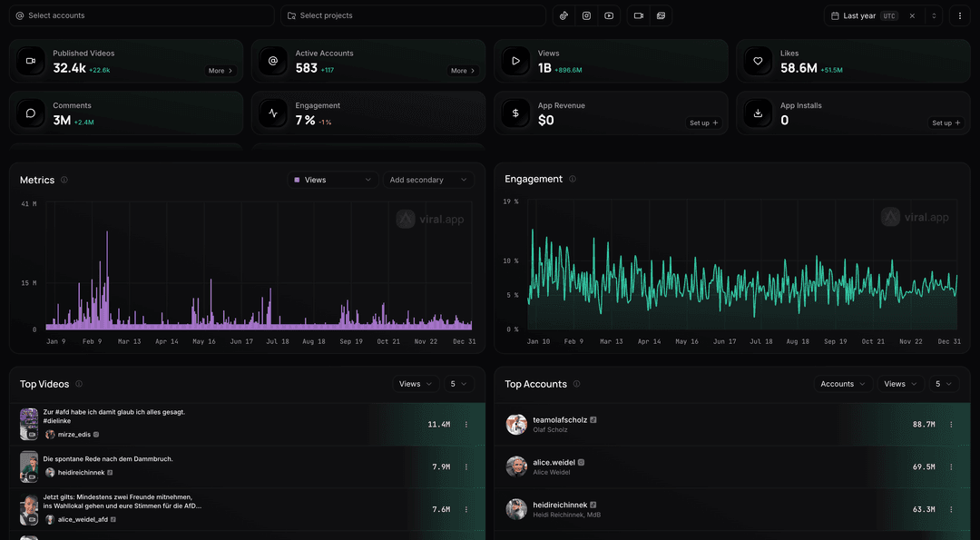
Task: Click the date range stepper arrows
Action: [x=934, y=15]
